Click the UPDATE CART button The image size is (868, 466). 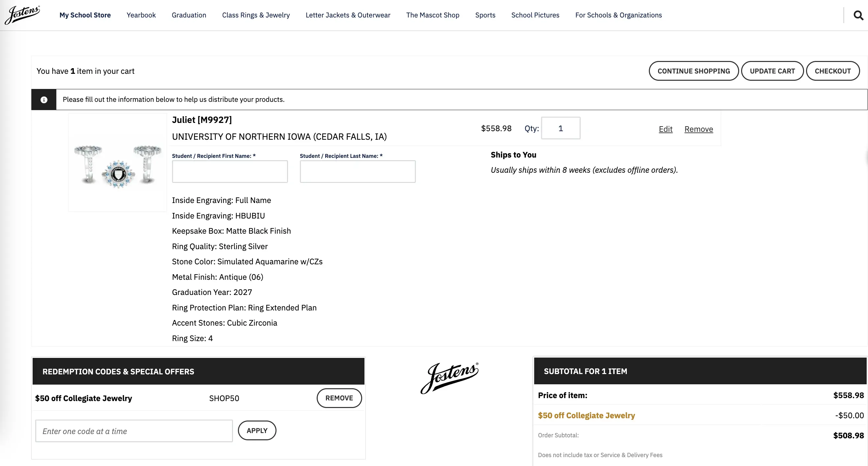(x=772, y=71)
